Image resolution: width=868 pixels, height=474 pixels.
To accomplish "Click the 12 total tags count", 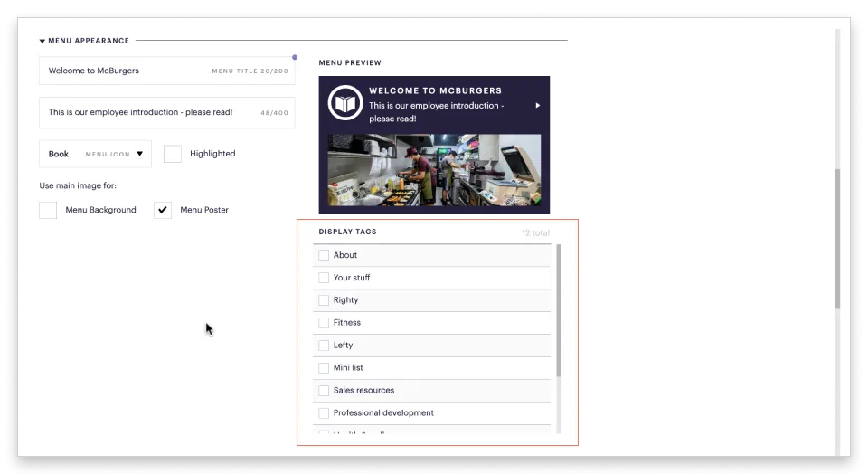I will click(x=535, y=233).
